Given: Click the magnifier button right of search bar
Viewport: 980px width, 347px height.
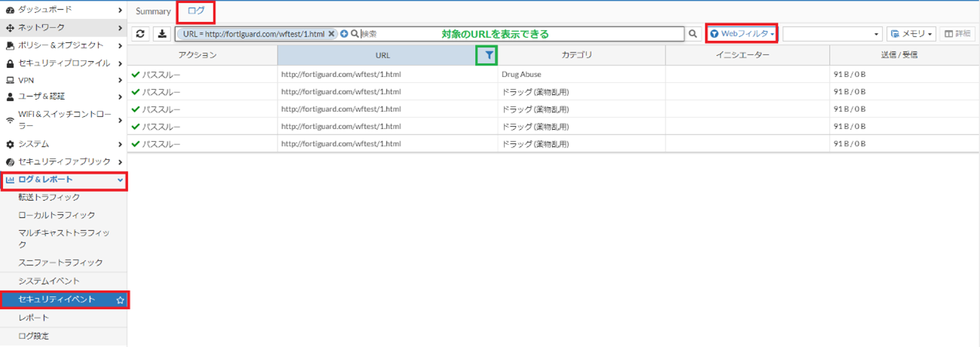Looking at the screenshot, I should (x=693, y=34).
